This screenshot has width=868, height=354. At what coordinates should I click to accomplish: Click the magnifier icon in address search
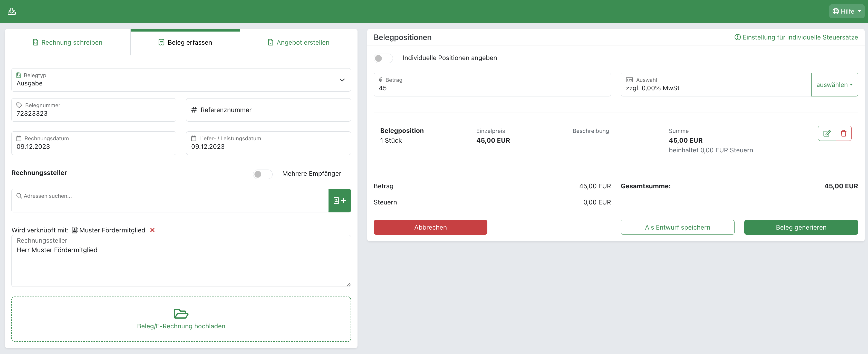point(19,196)
